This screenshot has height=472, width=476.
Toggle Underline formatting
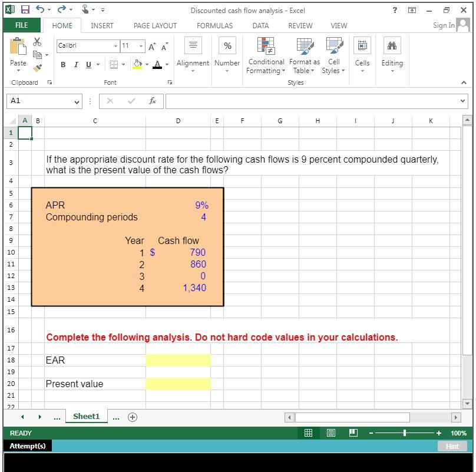(x=88, y=64)
